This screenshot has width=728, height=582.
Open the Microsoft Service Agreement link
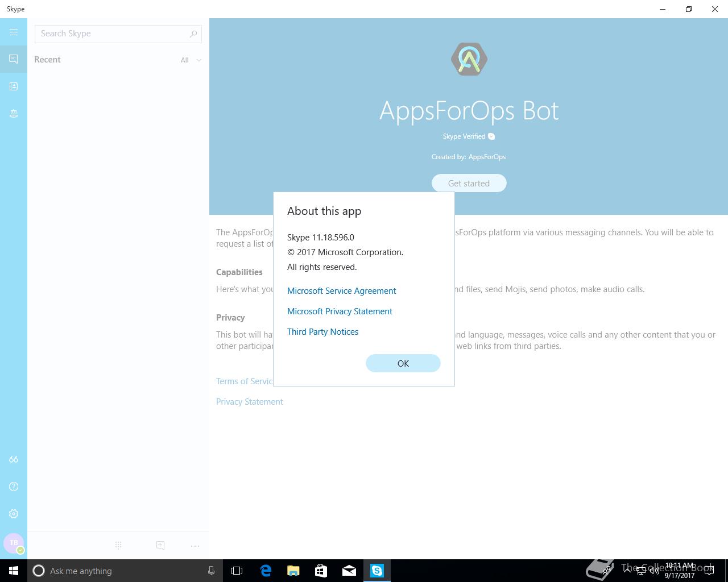[341, 291]
